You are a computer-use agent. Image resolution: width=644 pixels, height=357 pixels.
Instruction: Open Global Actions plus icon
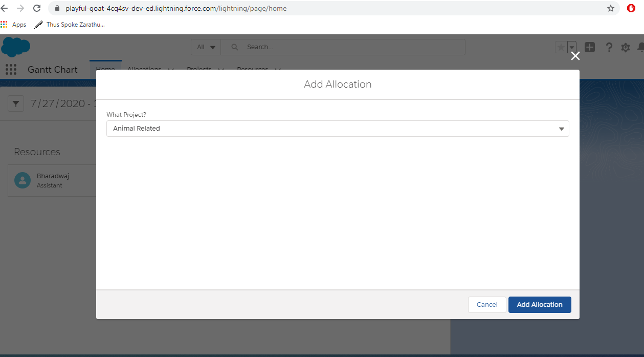pos(590,47)
